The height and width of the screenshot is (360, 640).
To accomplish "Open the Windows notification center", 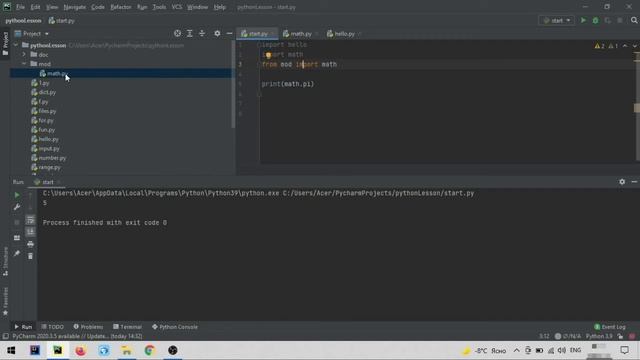I will (624, 350).
